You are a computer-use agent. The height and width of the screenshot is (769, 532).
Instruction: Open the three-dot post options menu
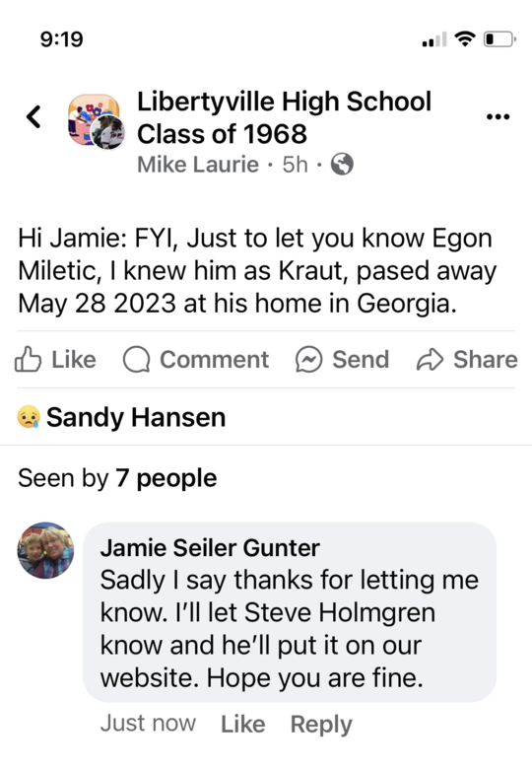point(498,116)
